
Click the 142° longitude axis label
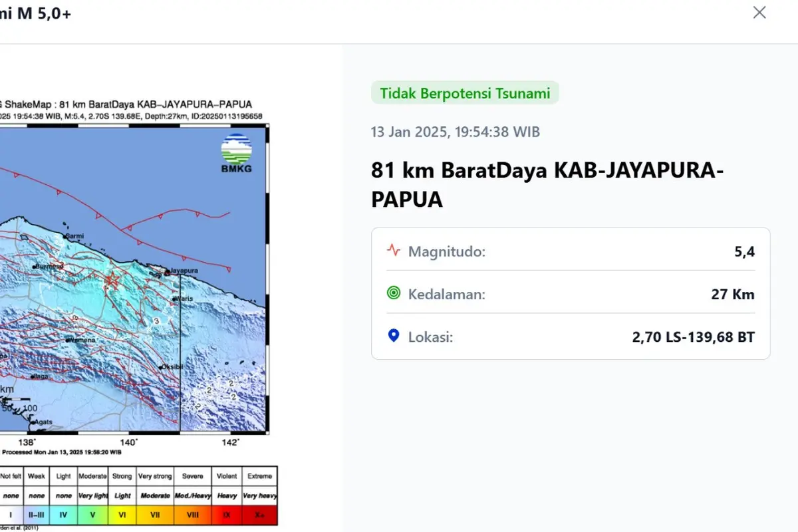point(230,442)
